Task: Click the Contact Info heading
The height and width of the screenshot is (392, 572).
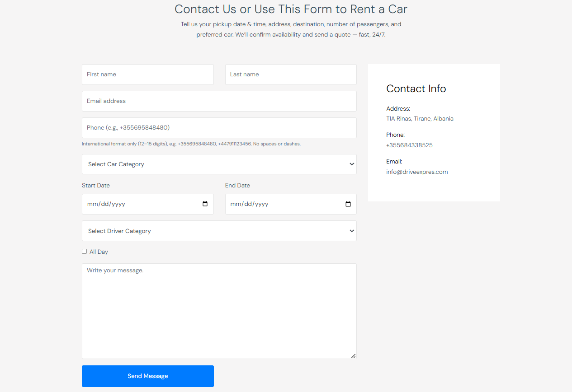Action: tap(416, 89)
